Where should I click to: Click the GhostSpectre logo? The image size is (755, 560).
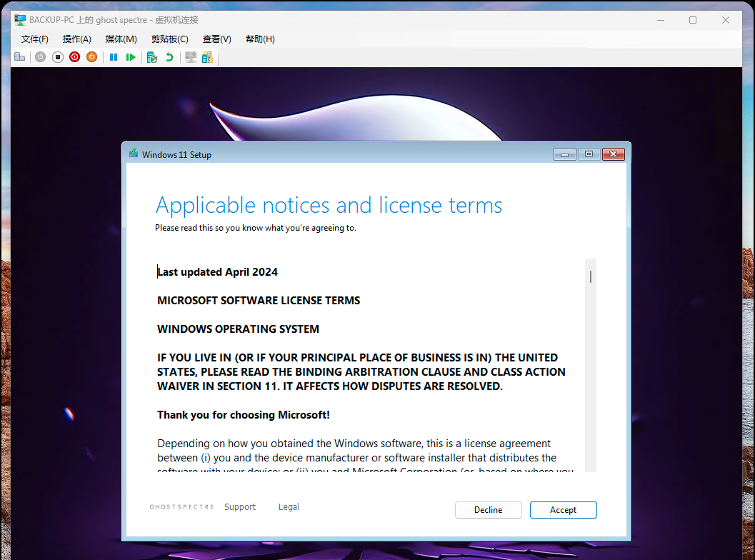pos(181,506)
